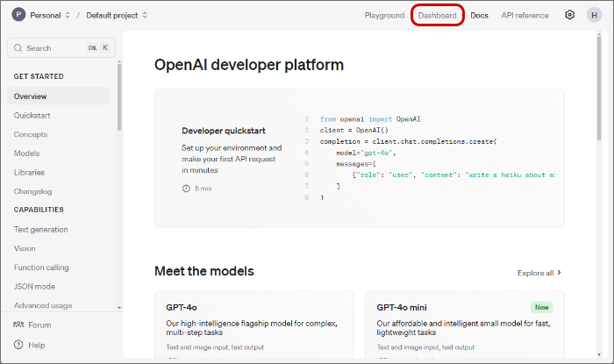614x364 pixels.
Task: Open JSON mode sidebar item
Action: [34, 287]
